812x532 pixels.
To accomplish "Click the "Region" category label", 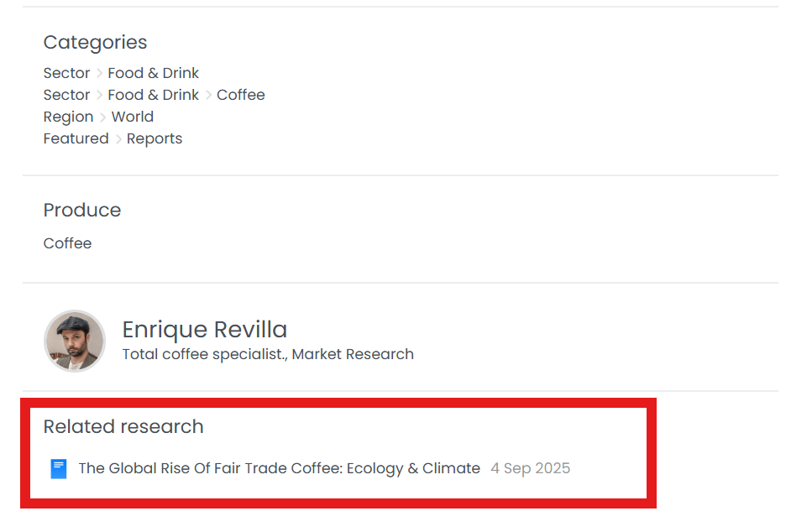I will click(x=68, y=117).
